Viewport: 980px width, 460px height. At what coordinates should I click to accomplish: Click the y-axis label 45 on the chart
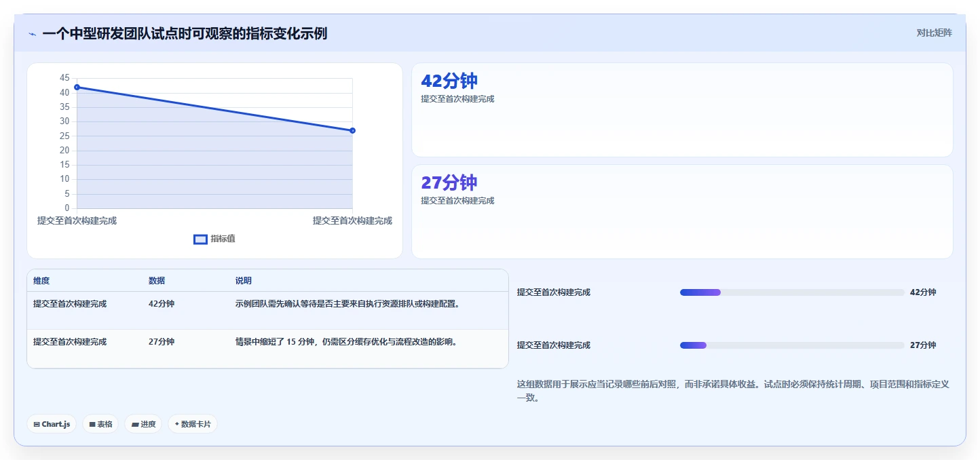pos(64,78)
